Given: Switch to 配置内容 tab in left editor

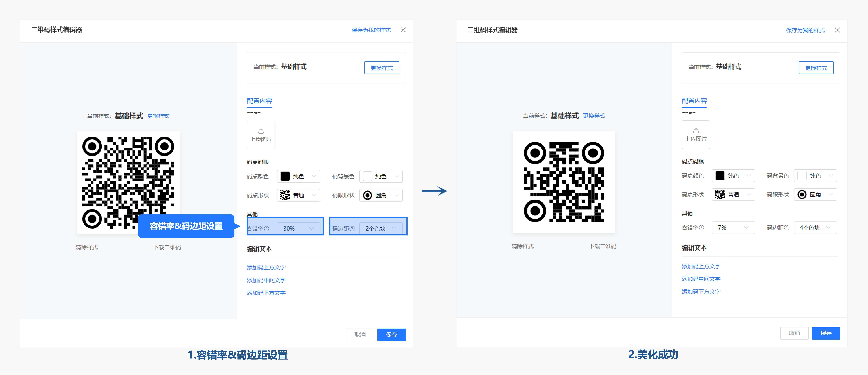Looking at the screenshot, I should pos(259,101).
